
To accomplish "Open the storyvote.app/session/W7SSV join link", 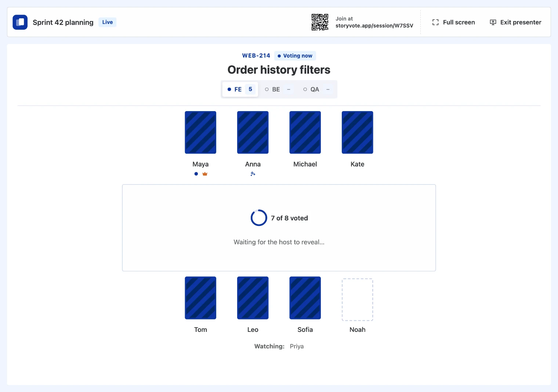I will (x=374, y=26).
